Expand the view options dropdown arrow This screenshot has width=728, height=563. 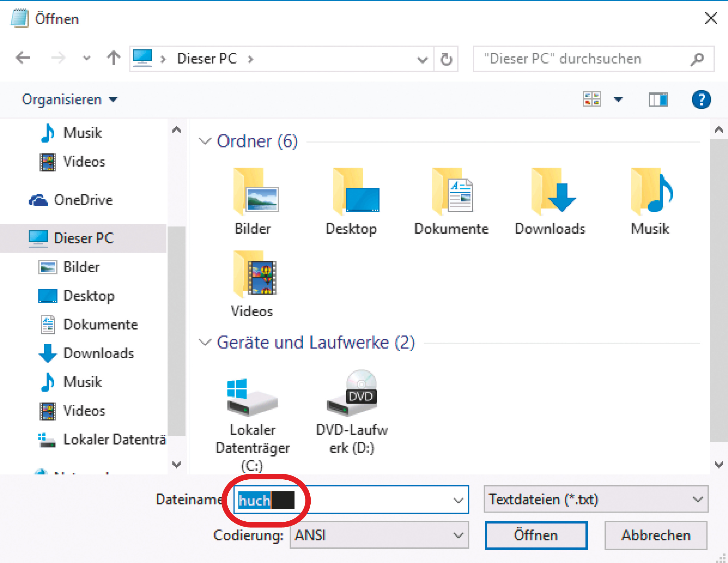pyautogui.click(x=618, y=99)
